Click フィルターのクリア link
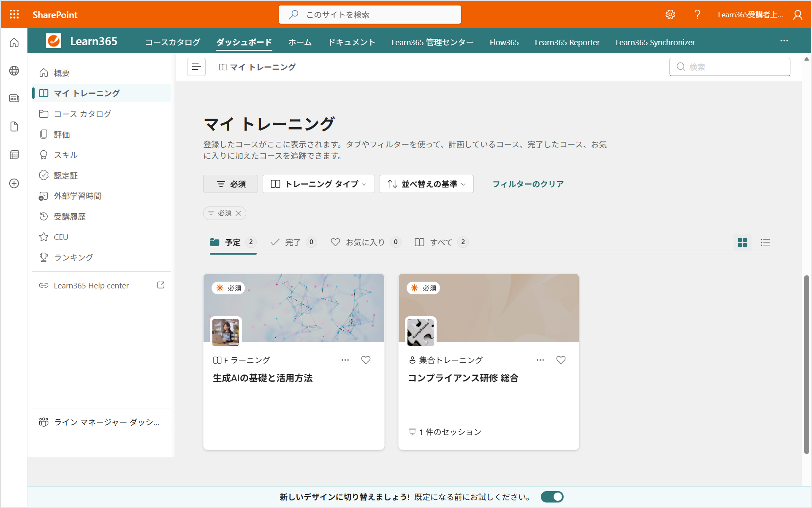The image size is (812, 508). pos(528,184)
